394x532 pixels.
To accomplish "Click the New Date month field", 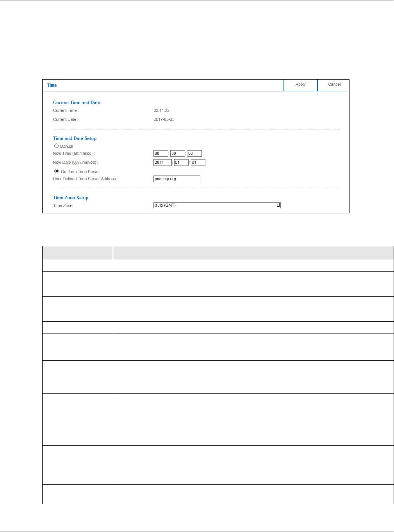I will tap(181, 163).
